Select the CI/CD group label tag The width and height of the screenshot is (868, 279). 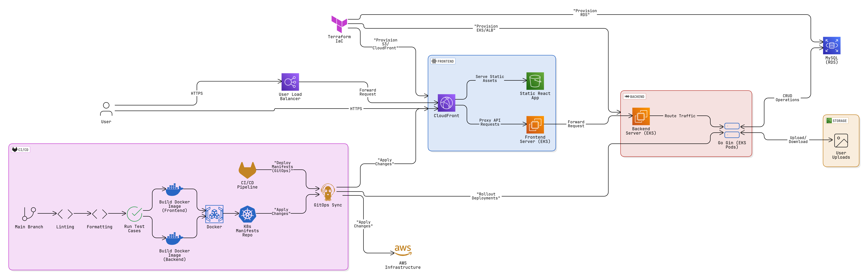click(21, 150)
